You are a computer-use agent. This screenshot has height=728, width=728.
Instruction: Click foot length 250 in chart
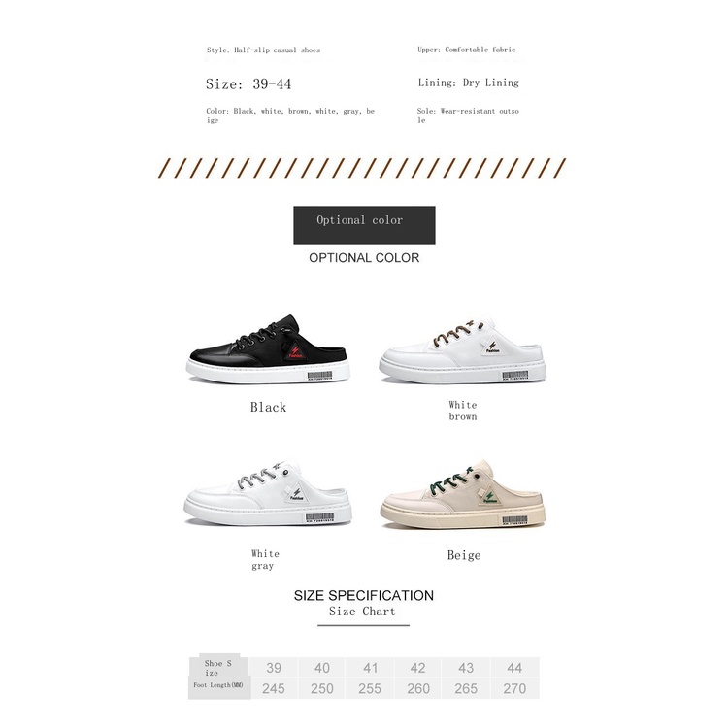321,688
